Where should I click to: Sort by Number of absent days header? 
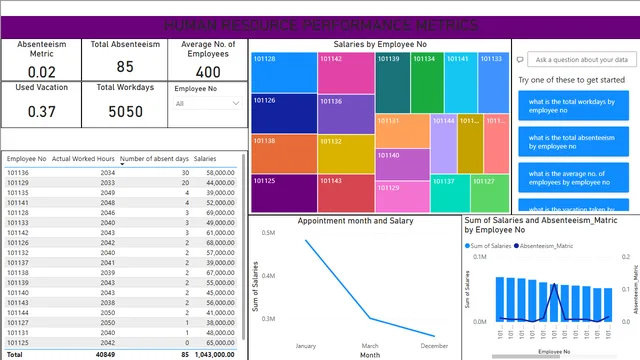(x=154, y=159)
